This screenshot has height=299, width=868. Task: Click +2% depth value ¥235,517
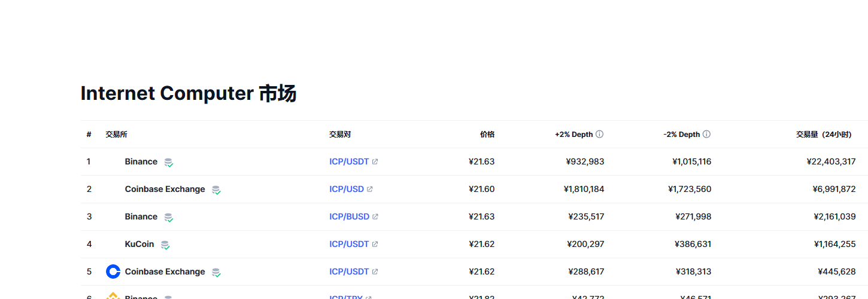tap(586, 216)
